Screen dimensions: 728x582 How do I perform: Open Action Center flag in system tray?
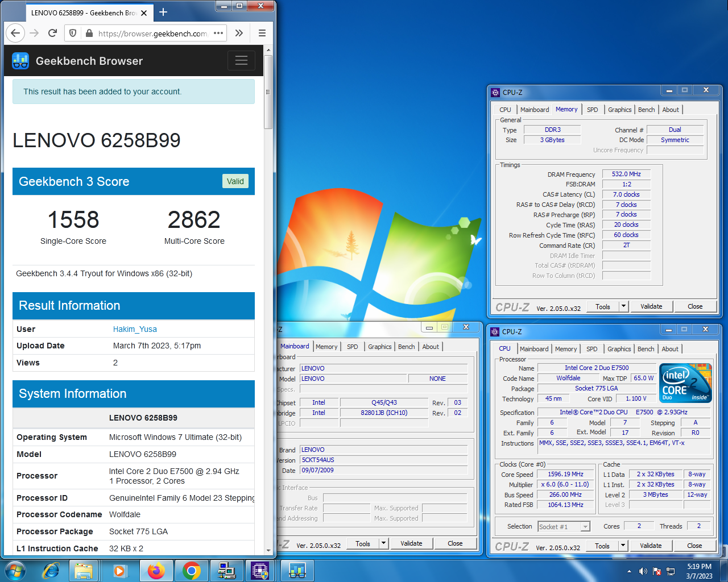pyautogui.click(x=657, y=571)
